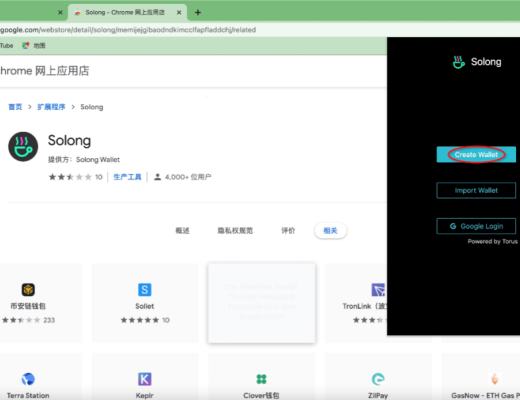The width and height of the screenshot is (520, 400).
Task: Click the Keplr card title text
Action: click(x=144, y=396)
